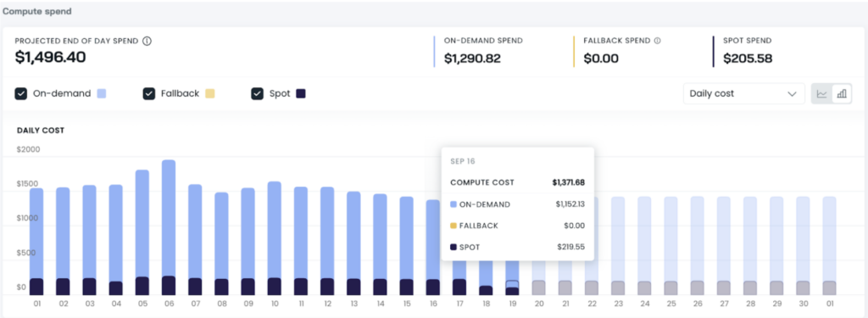Image resolution: width=868 pixels, height=318 pixels.
Task: Click the On-demand light blue legend swatch
Action: click(x=102, y=93)
